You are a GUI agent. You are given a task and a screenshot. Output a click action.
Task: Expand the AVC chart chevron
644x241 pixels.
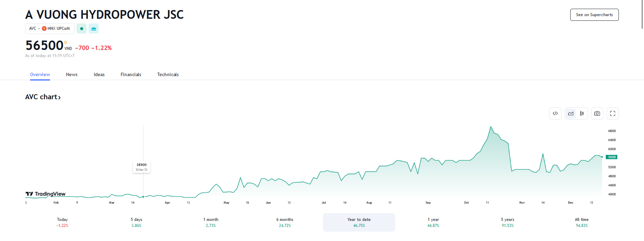pos(60,97)
